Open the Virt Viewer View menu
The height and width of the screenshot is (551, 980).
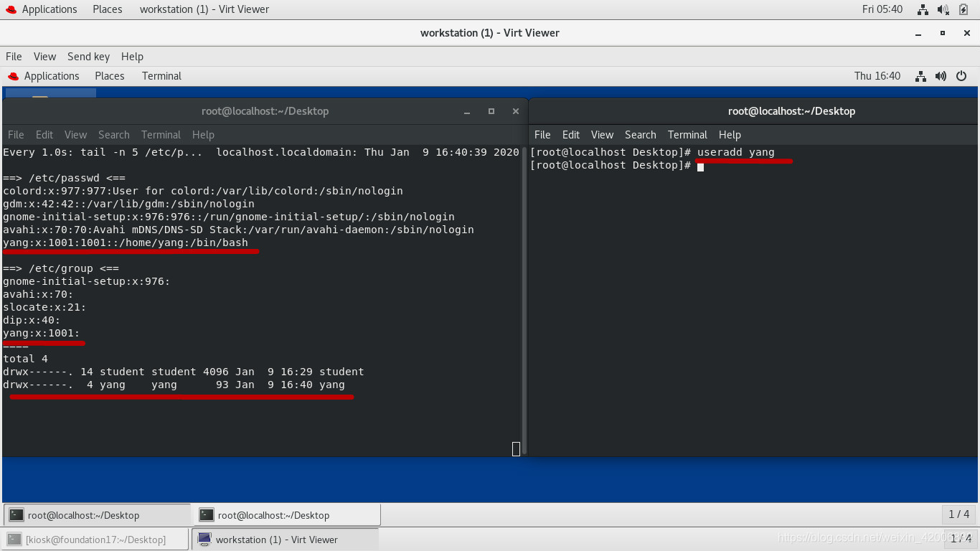click(x=44, y=57)
